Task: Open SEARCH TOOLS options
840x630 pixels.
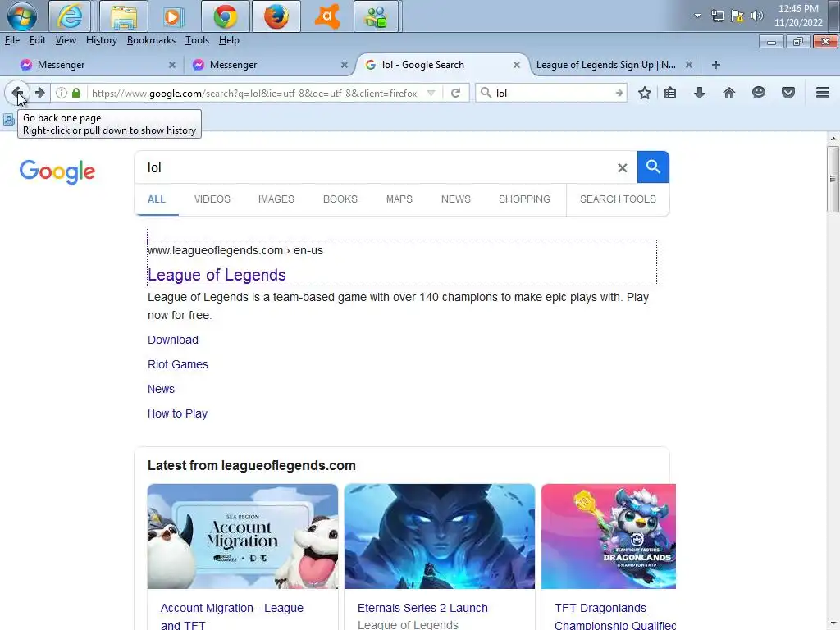Action: click(x=618, y=199)
